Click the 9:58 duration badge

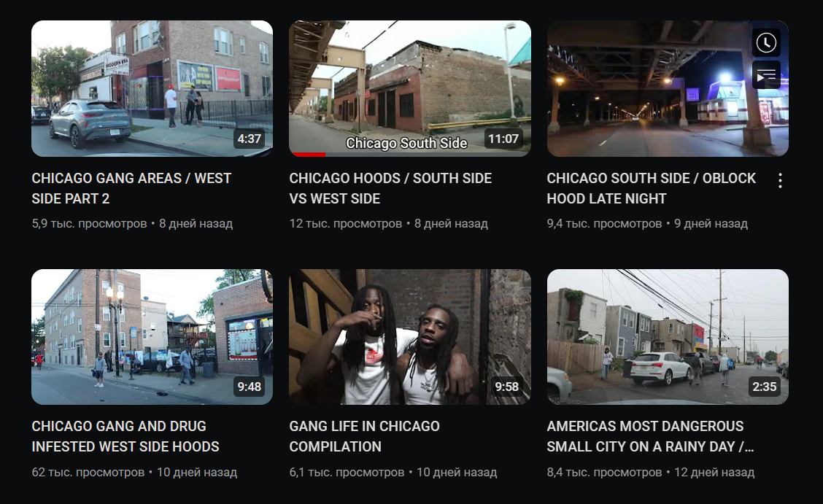[x=506, y=387]
